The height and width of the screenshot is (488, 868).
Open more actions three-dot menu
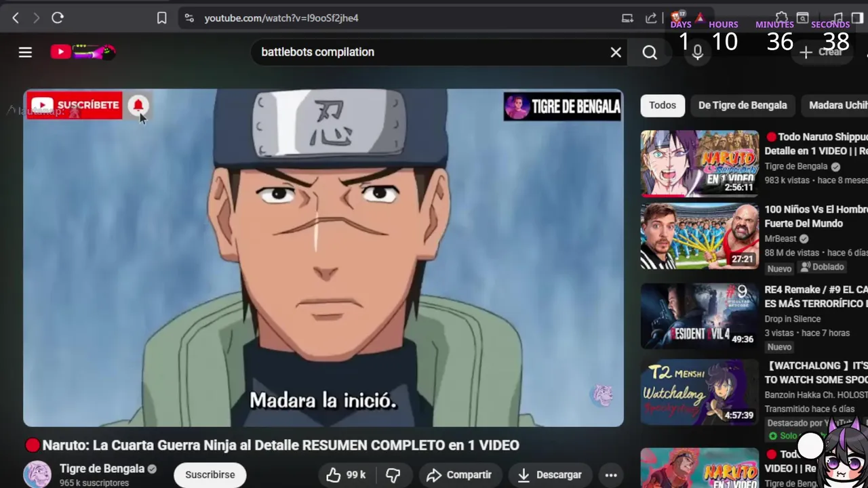point(611,474)
